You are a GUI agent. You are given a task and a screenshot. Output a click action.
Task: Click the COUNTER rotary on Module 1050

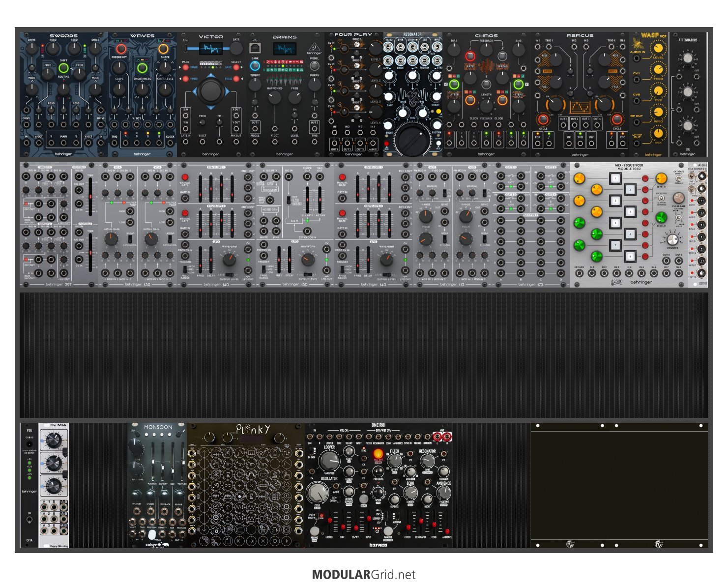(x=672, y=240)
